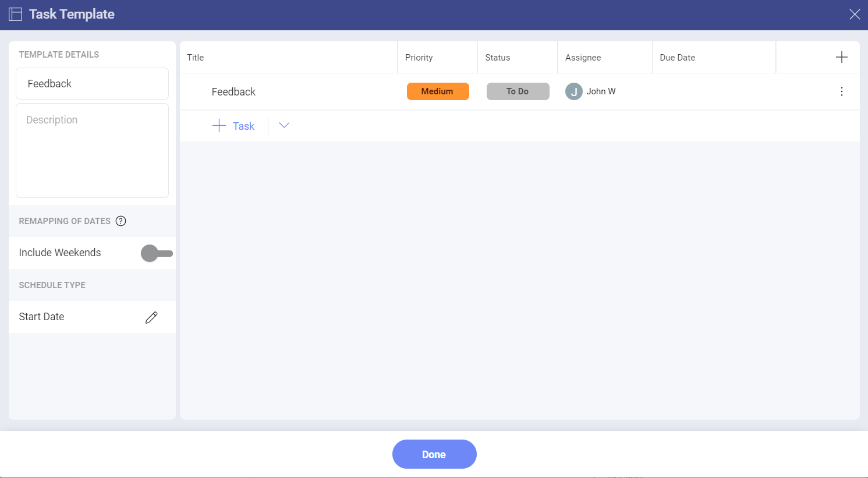
Task: Open the Medium priority dropdown
Action: click(x=438, y=91)
